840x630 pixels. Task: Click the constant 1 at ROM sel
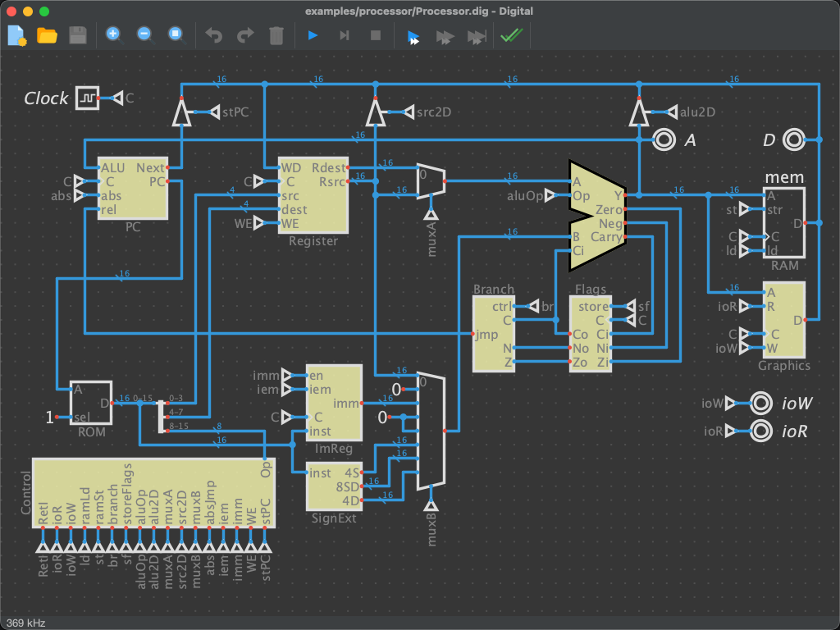tap(50, 417)
